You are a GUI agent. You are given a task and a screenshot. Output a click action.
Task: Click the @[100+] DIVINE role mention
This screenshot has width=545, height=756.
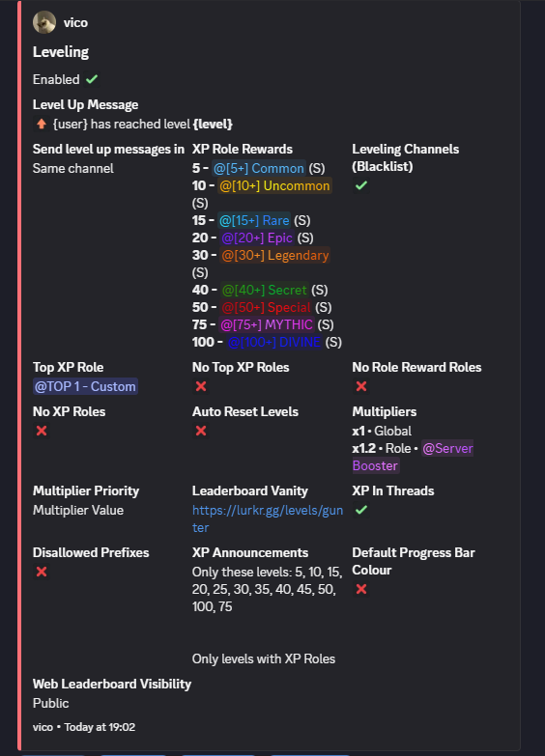coord(273,342)
